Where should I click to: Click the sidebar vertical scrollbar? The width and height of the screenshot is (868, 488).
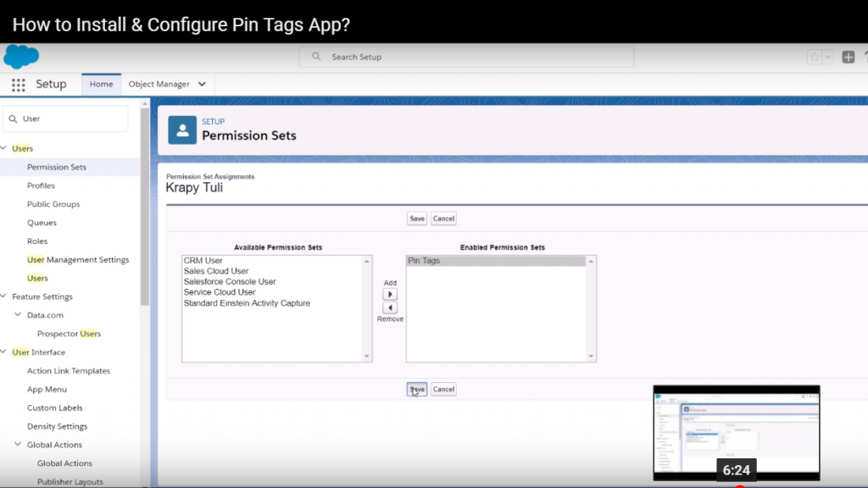145,206
